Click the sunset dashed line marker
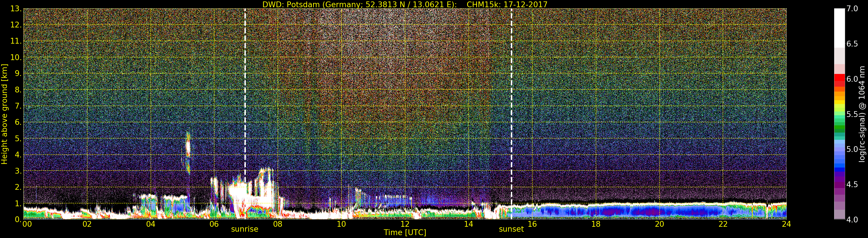868x238 pixels. 511,106
